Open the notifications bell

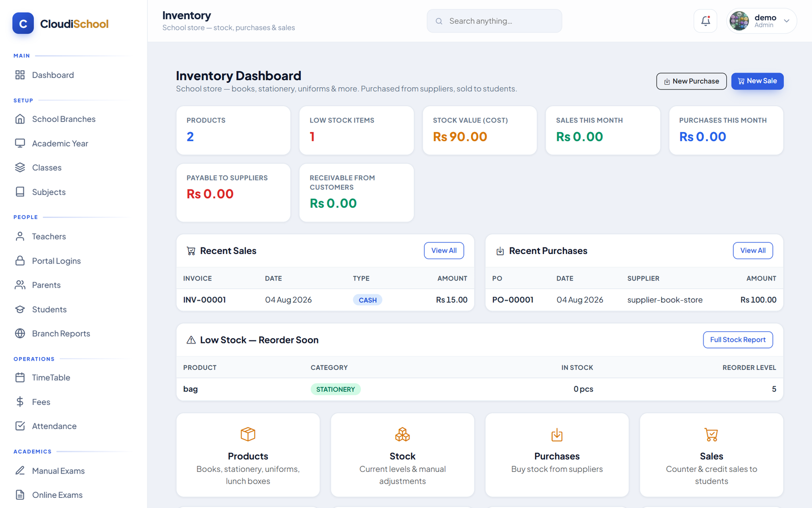pyautogui.click(x=705, y=21)
